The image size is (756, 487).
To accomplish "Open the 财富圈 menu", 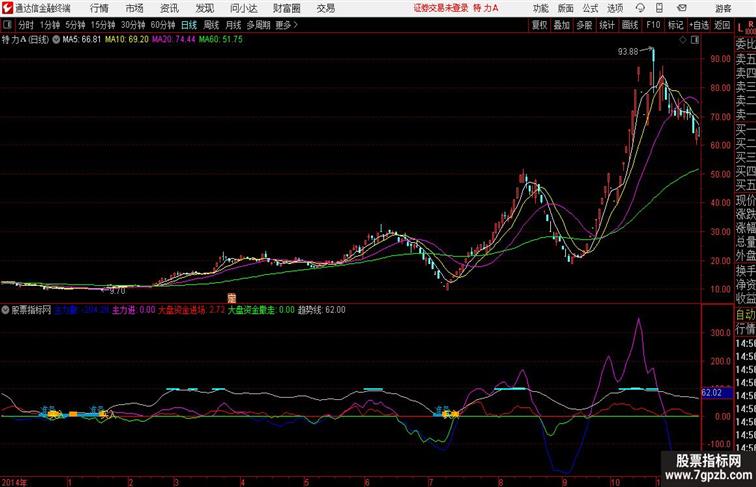I will (286, 8).
